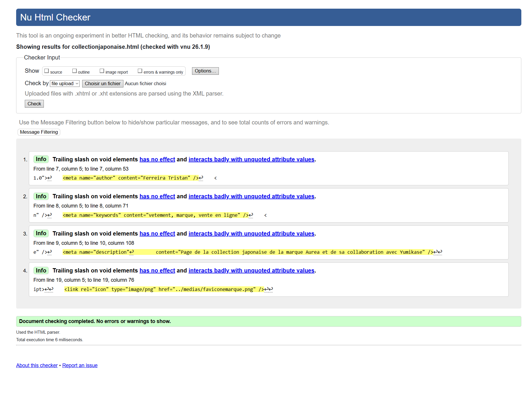
Task: Open 'has no effect' link in message 2
Action: [157, 197]
